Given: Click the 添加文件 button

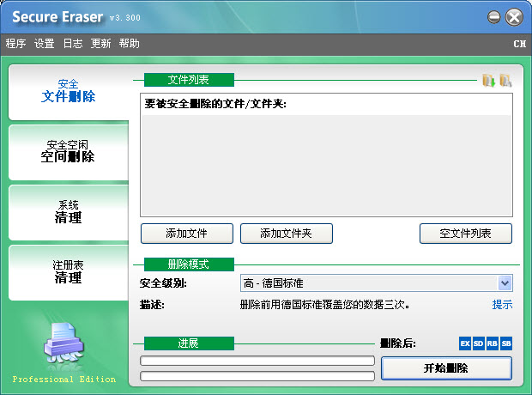Looking at the screenshot, I should pos(186,233).
